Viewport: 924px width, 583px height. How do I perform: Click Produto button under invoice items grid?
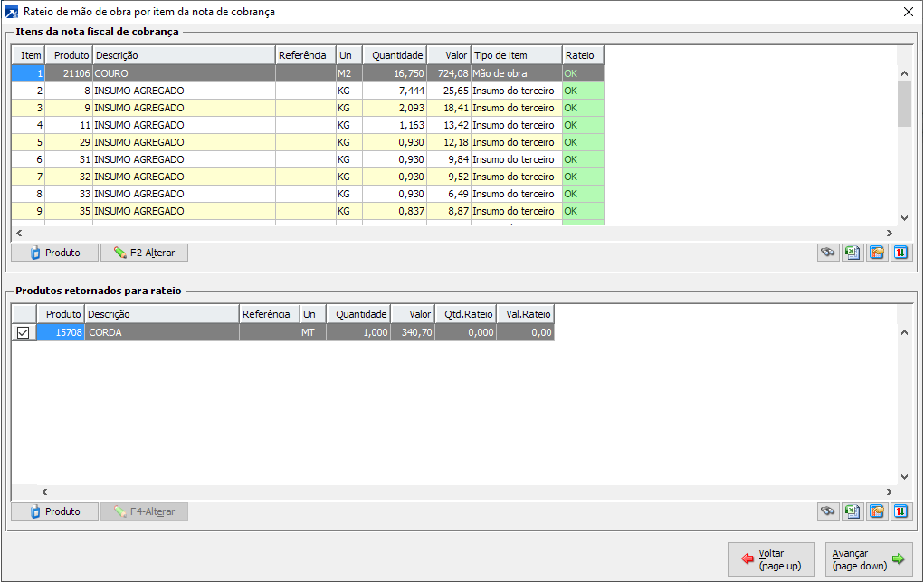(55, 253)
